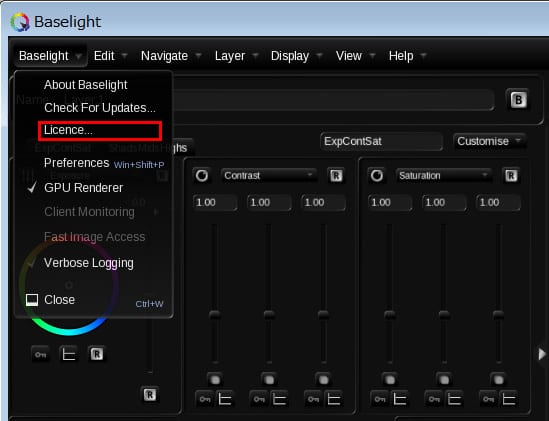The width and height of the screenshot is (549, 421).
Task: Open the Saturation dropdown
Action: [x=444, y=175]
